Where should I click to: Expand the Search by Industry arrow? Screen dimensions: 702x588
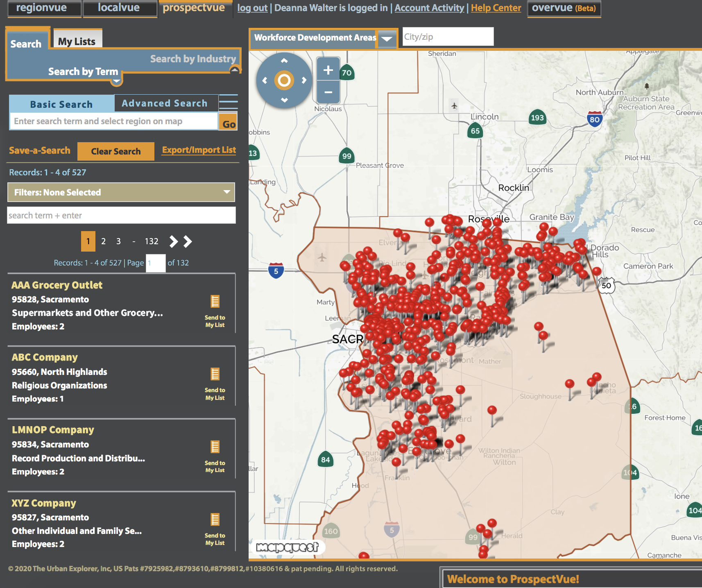click(x=235, y=70)
